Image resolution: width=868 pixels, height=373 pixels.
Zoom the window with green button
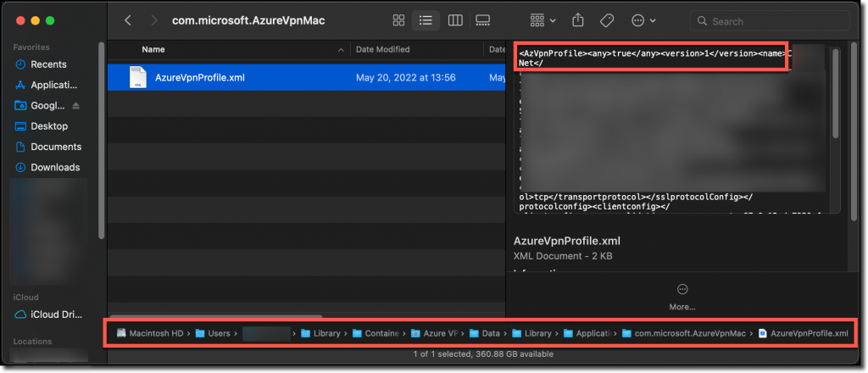[x=50, y=21]
